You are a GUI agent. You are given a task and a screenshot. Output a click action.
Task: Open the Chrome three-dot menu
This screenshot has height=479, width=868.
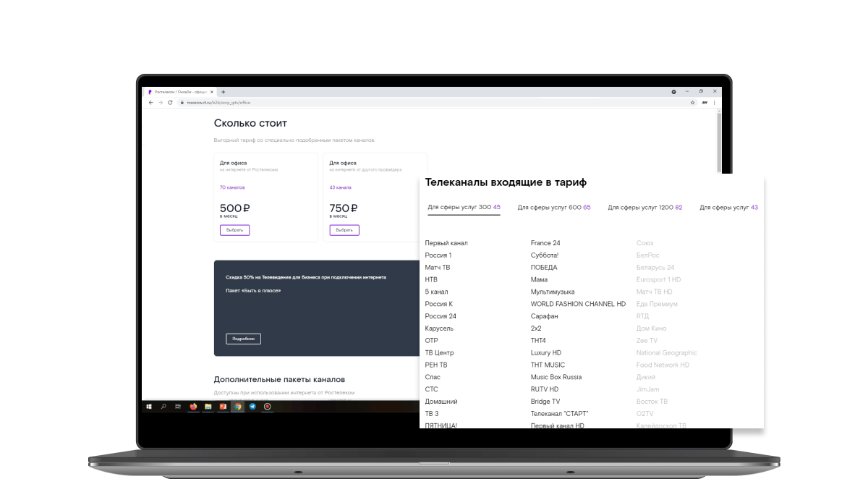pos(715,103)
